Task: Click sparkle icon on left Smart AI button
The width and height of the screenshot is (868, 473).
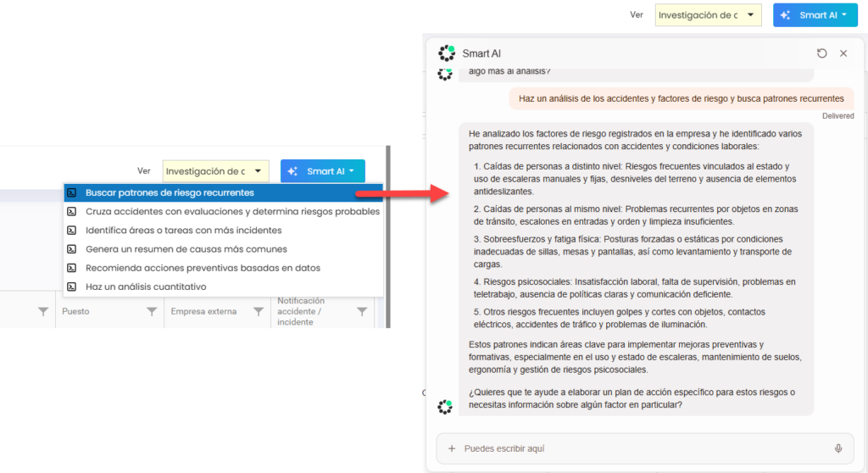Action: 292,171
